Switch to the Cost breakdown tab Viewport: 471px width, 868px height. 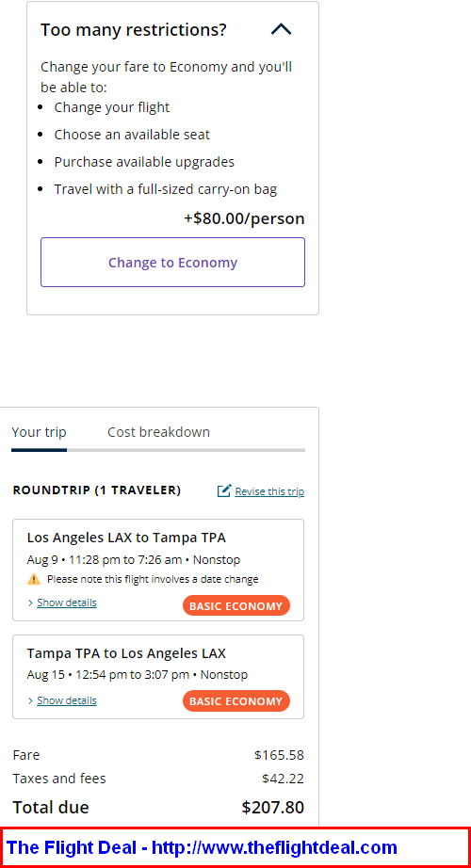pos(158,432)
